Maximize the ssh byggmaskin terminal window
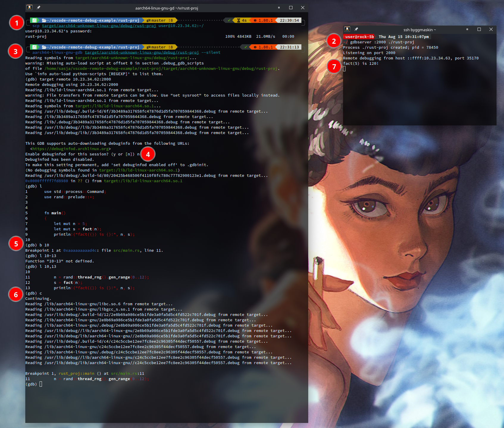504x428 pixels. (x=479, y=29)
